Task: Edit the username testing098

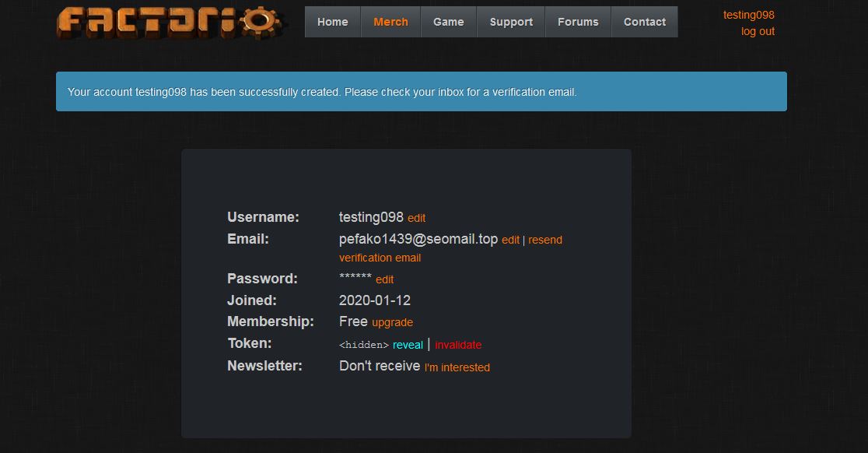Action: pyautogui.click(x=416, y=219)
